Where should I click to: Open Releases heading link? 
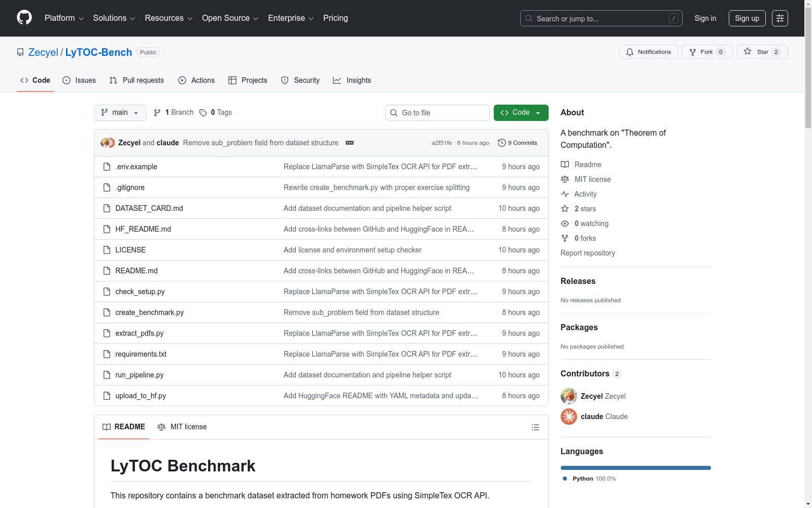tap(578, 281)
